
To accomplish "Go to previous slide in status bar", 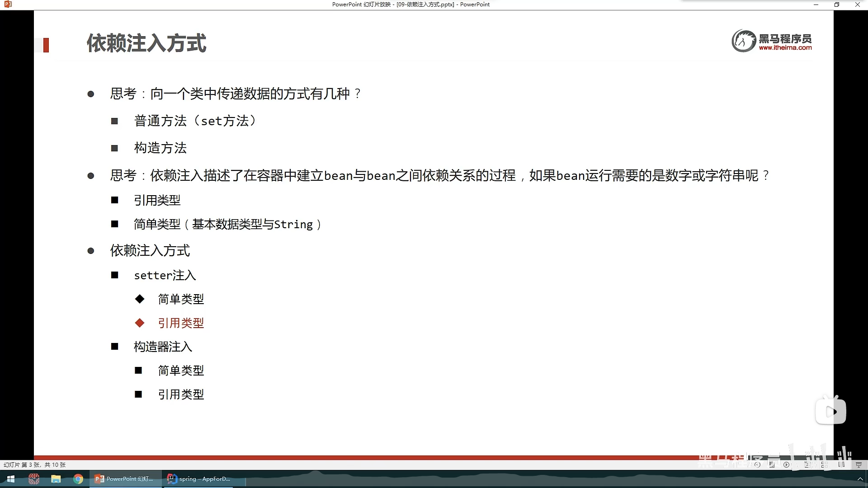I will [757, 465].
